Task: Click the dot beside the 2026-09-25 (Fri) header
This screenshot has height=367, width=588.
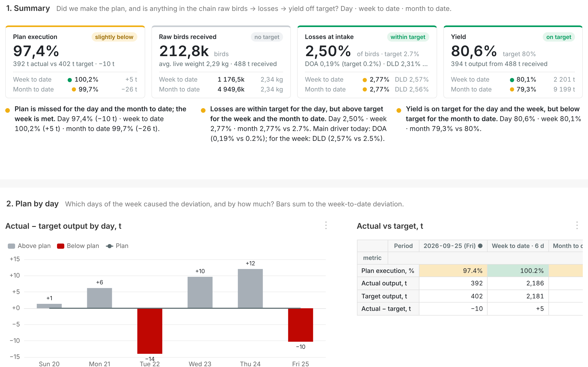Action: [480, 246]
